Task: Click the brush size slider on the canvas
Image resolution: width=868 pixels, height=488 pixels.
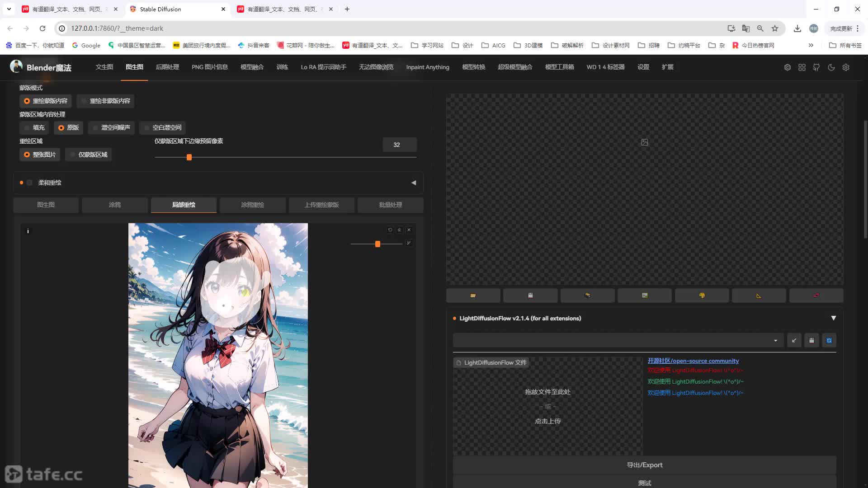Action: (377, 244)
